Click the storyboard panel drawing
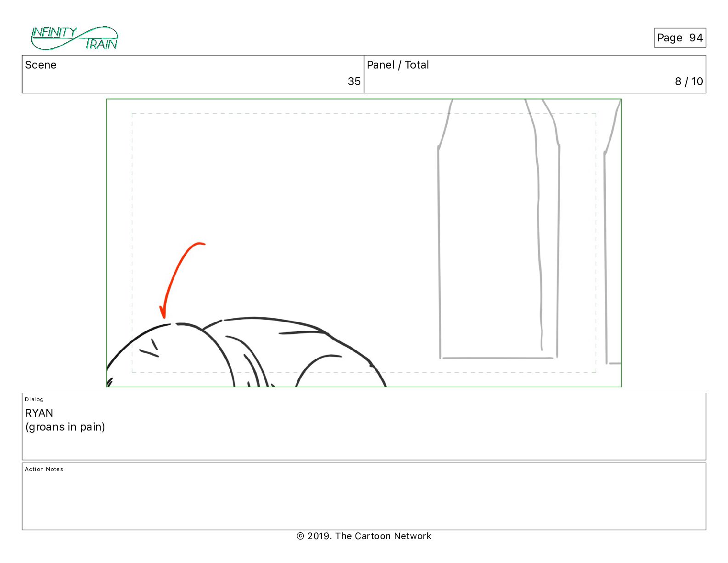This screenshot has height=563, width=728. (x=364, y=243)
